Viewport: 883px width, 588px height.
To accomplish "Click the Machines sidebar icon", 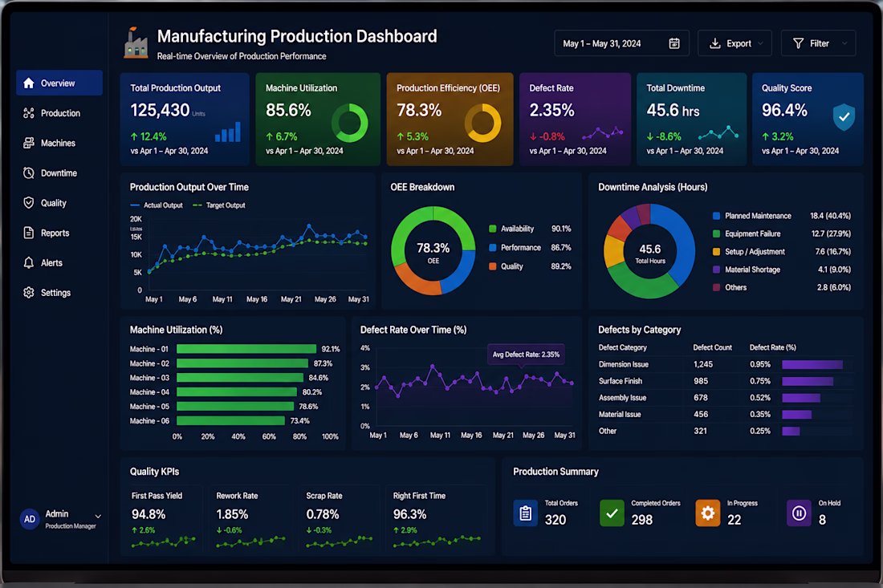I will 29,143.
